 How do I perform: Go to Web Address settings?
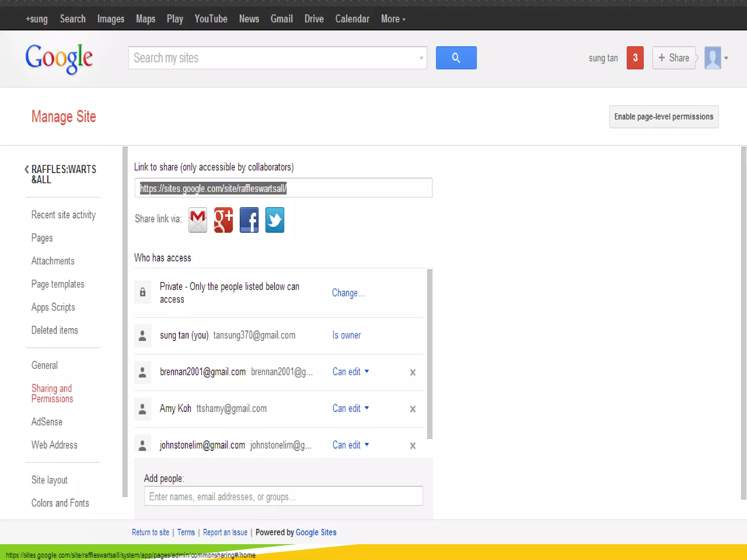coord(54,445)
